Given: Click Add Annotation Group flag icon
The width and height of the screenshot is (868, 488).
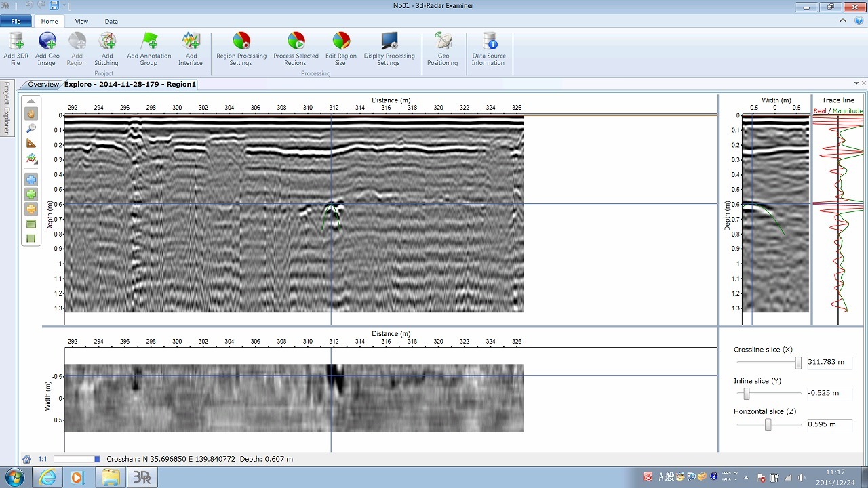Looking at the screenshot, I should 149,42.
